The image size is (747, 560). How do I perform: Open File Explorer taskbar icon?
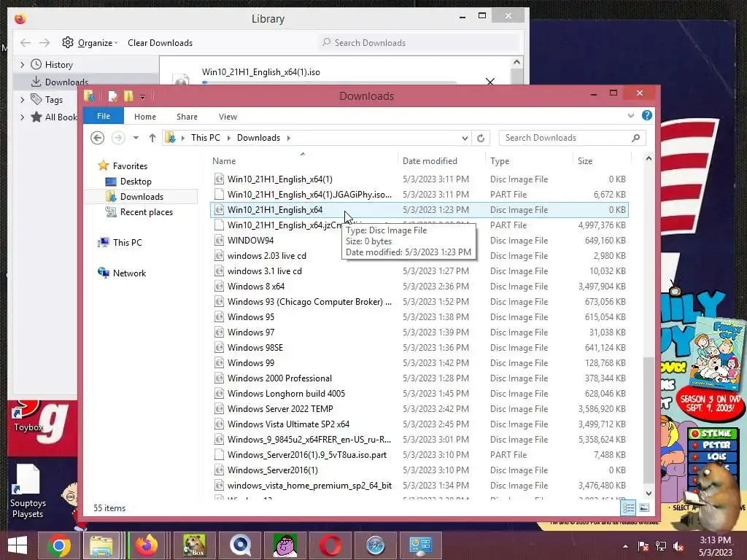101,545
